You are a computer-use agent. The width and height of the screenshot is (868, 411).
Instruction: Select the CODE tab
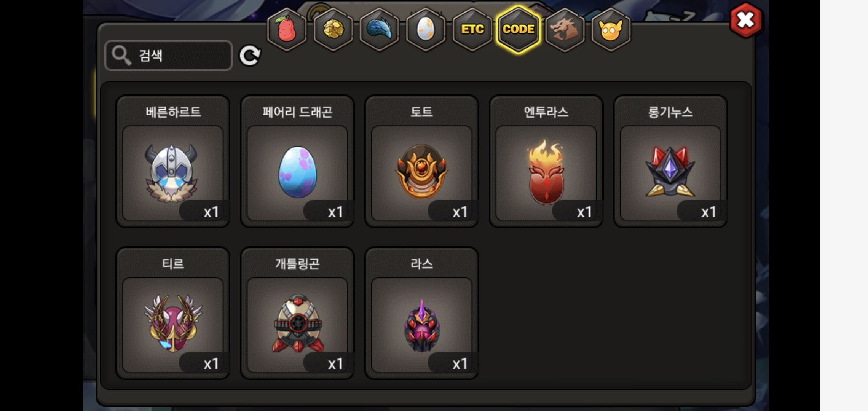click(x=519, y=29)
